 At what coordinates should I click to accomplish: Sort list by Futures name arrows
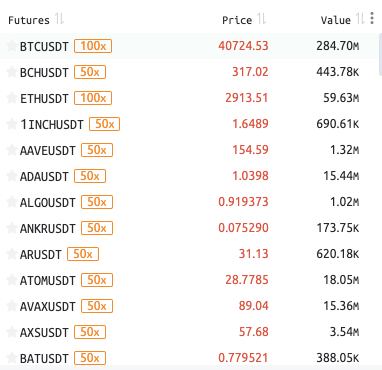click(59, 19)
